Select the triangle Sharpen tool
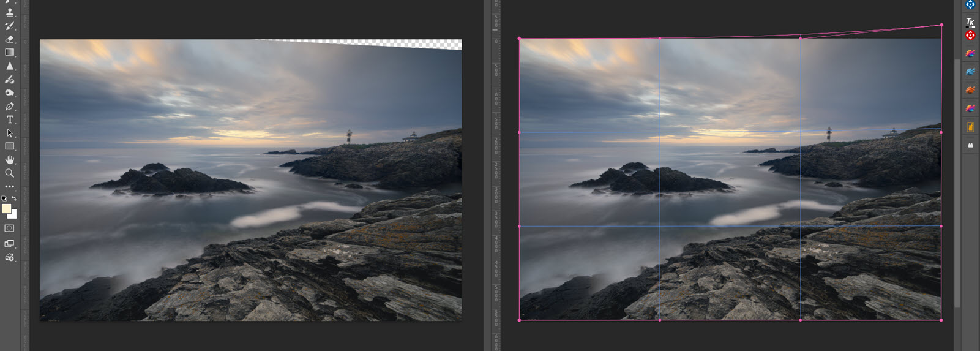Image resolution: width=980 pixels, height=351 pixels. [10, 66]
